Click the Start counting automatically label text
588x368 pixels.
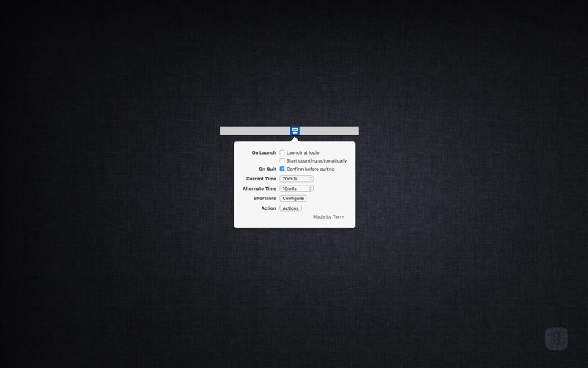click(x=317, y=160)
